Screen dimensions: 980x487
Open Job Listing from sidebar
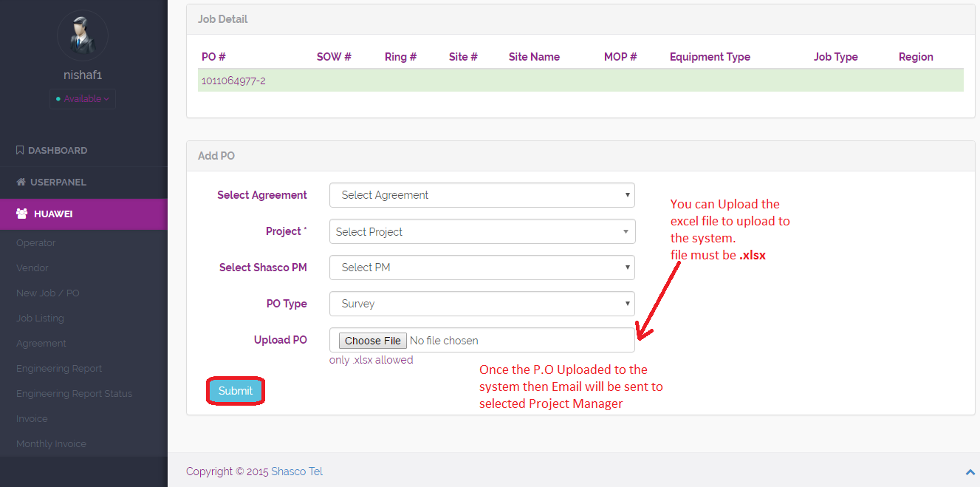[41, 319]
